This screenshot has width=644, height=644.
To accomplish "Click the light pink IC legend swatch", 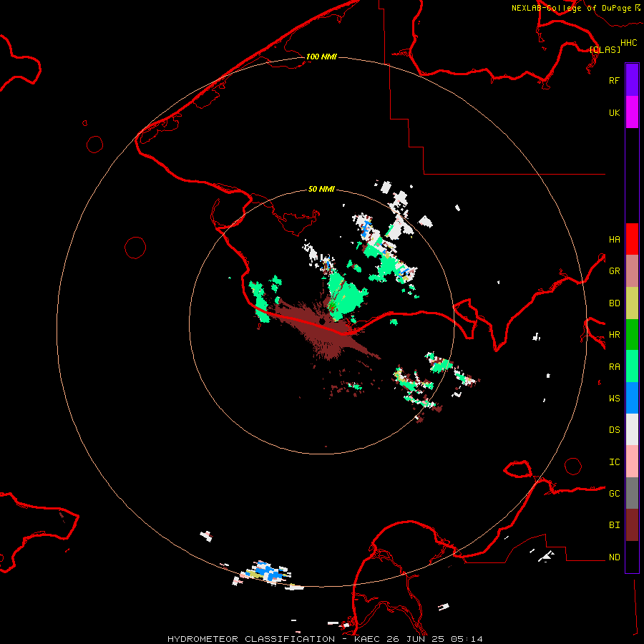I will click(x=632, y=462).
